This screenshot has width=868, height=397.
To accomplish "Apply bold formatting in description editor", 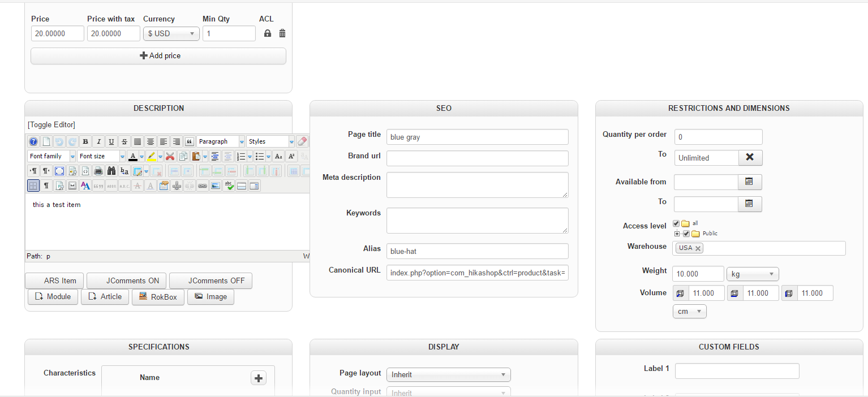I will [85, 141].
